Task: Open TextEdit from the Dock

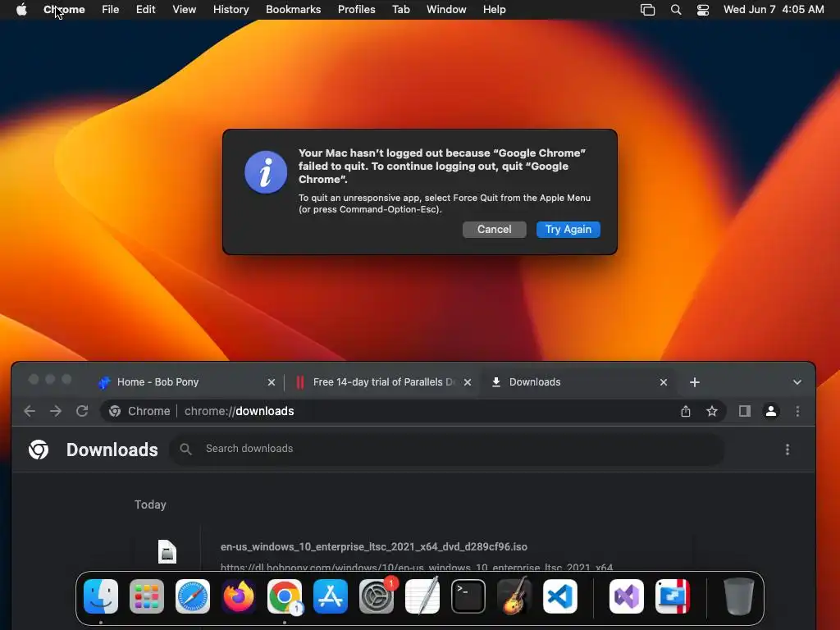Action: tap(422, 596)
